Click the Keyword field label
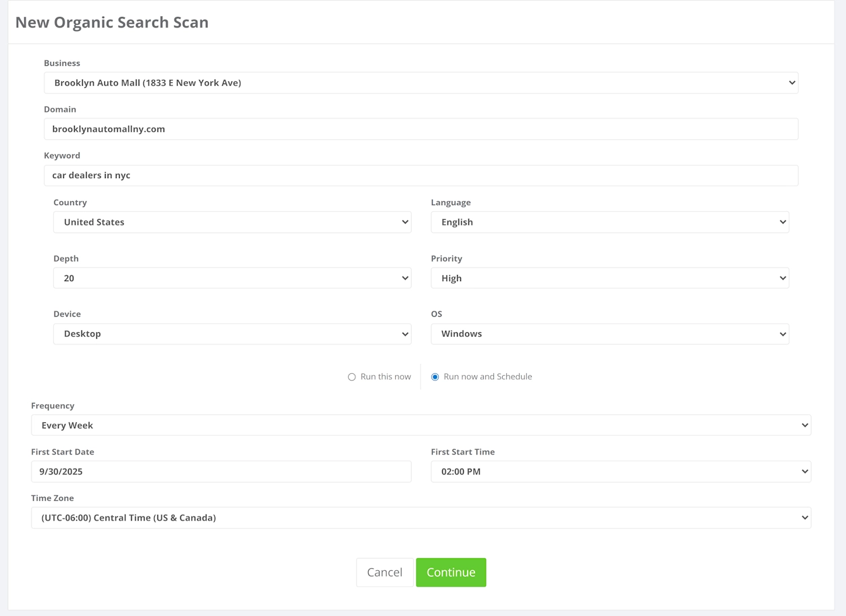Screen dimensions: 846x616 pyautogui.click(x=62, y=155)
